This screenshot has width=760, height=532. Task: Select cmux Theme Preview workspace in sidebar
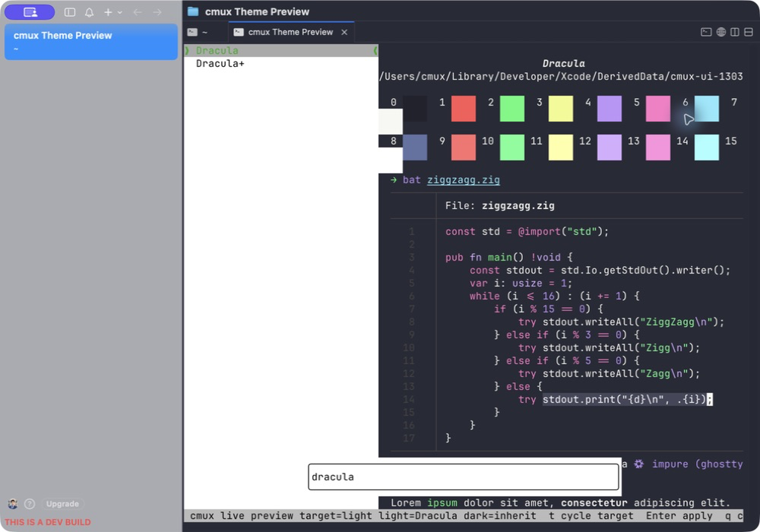point(91,42)
